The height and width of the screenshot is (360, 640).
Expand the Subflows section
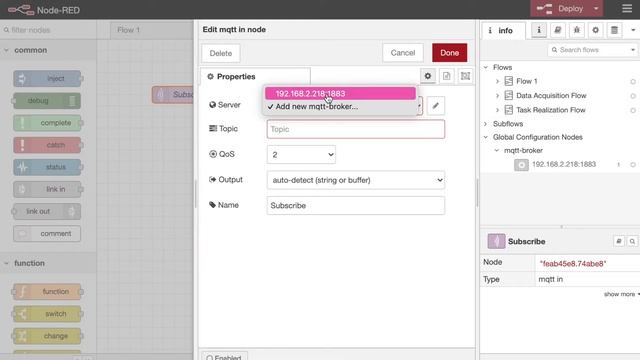coord(486,124)
